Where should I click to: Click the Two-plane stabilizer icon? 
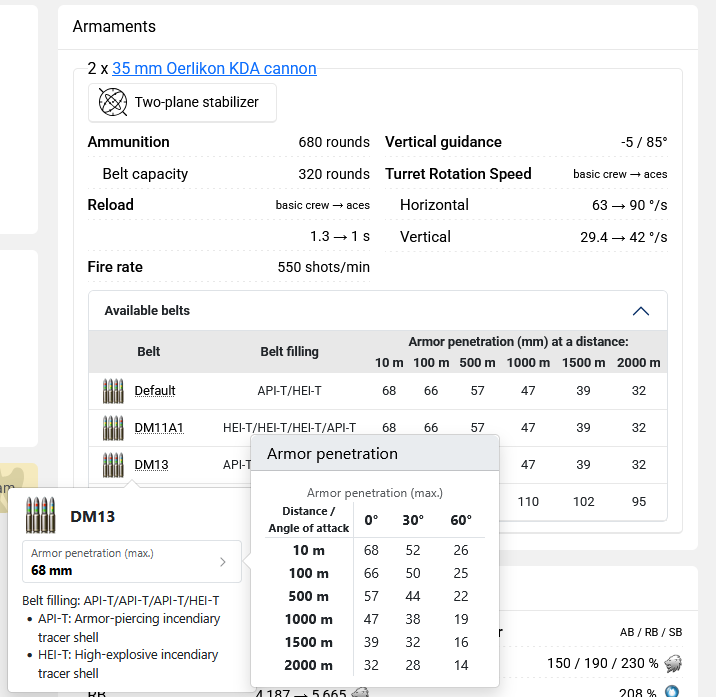coord(113,102)
